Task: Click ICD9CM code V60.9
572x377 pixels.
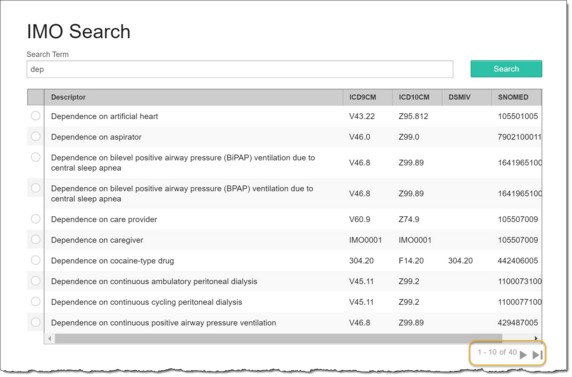Action: coord(359,219)
